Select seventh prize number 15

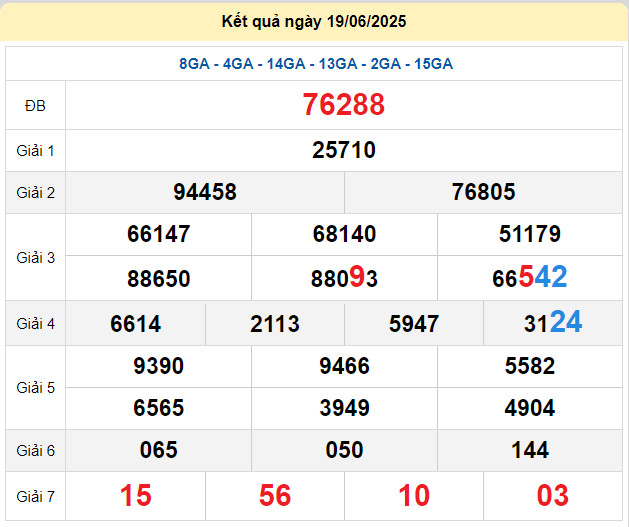tap(136, 495)
